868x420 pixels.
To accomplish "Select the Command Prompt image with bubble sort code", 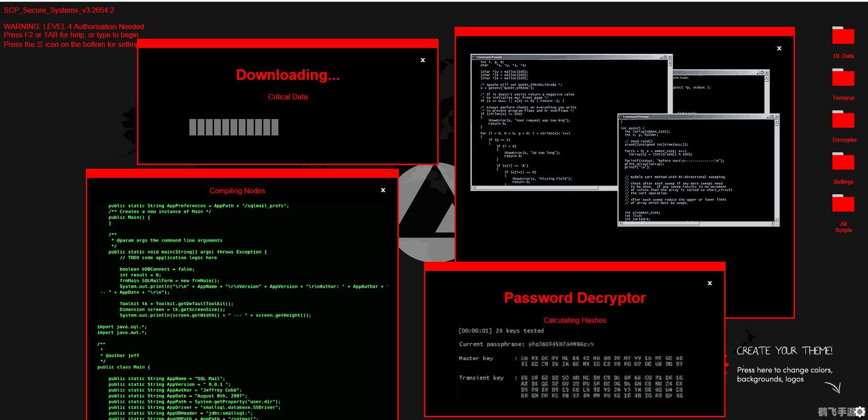I will (698, 170).
